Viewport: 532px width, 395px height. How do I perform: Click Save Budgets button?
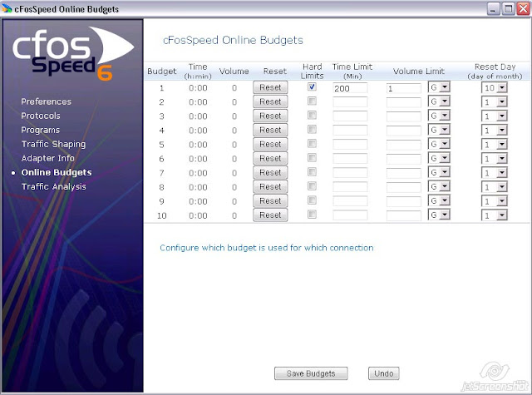311,373
